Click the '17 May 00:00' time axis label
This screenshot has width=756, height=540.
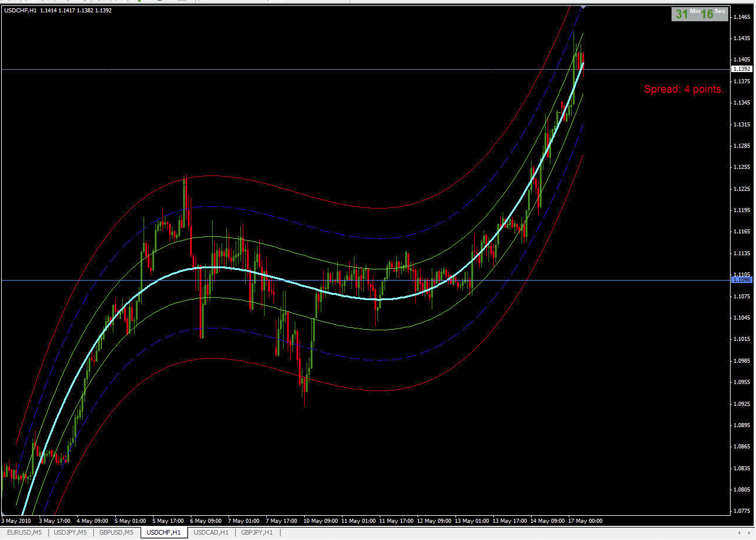pos(585,521)
